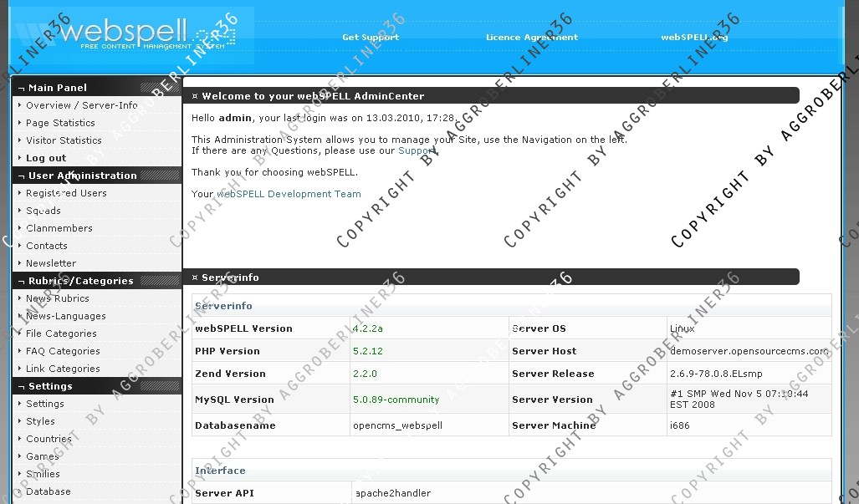Open FAQ Categories page
Image resolution: width=859 pixels, height=504 pixels.
click(63, 351)
